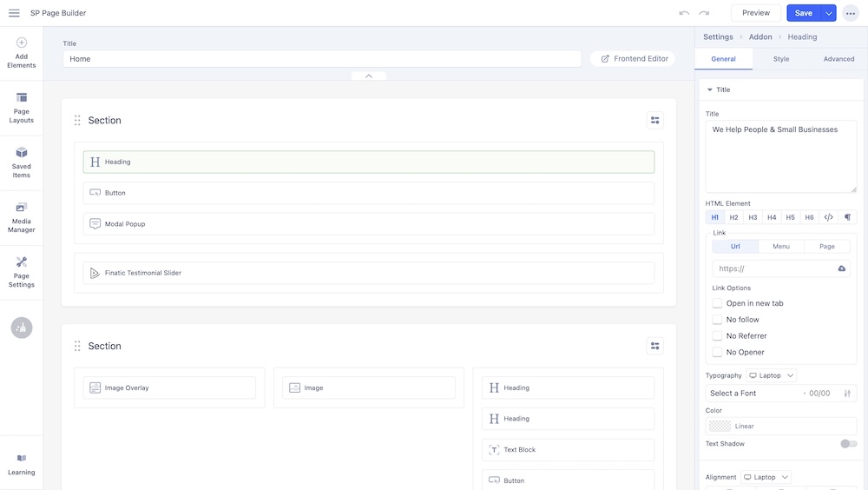Check the No follow option

pos(718,320)
